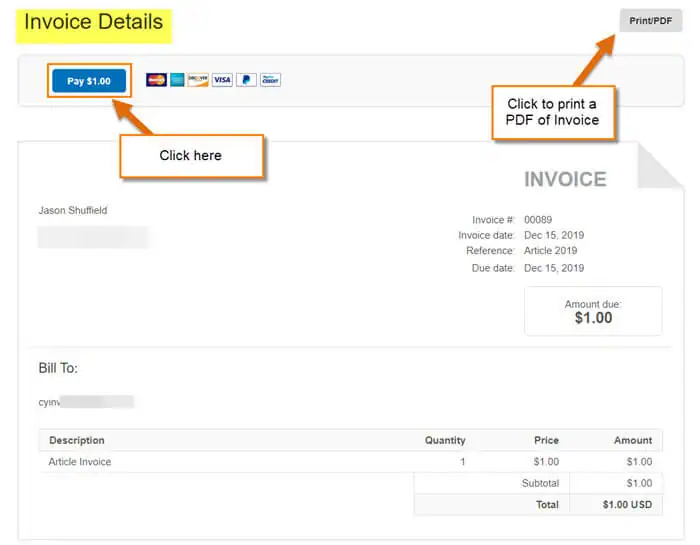Click the blue Pay $1.00 button
700x545 pixels.
pos(89,81)
